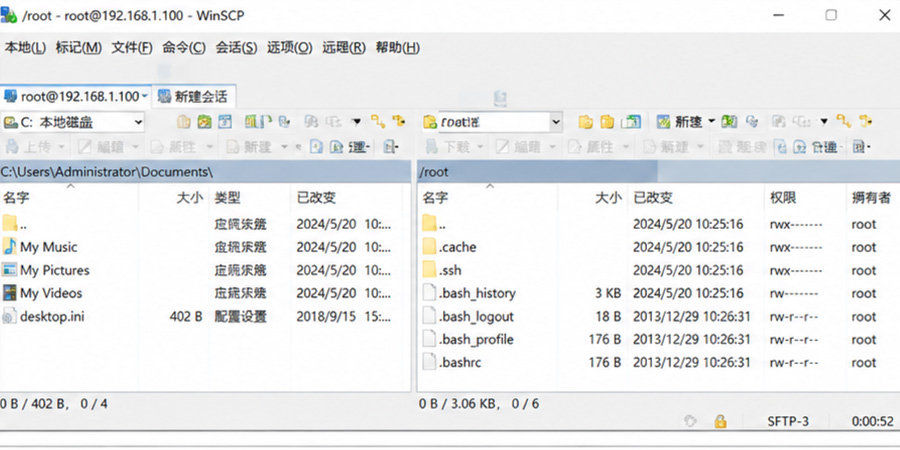This screenshot has height=450, width=900.
Task: Open the 文件(F) menu
Action: (132, 48)
